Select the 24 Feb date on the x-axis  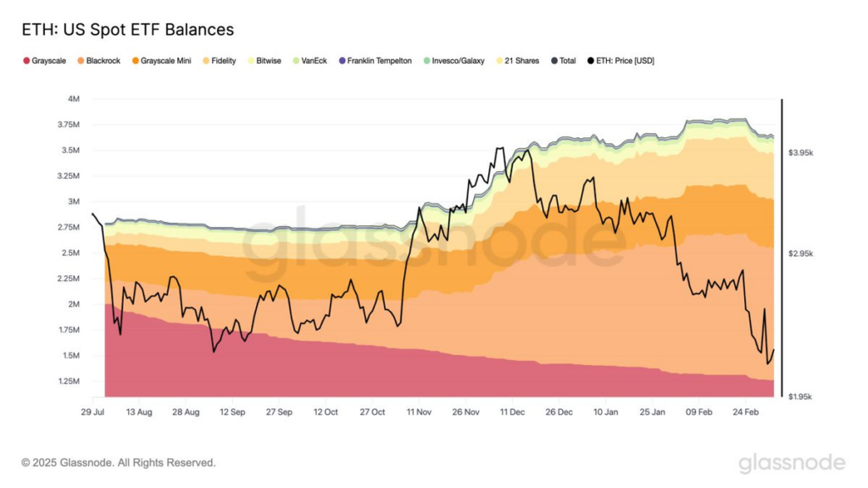746,412
